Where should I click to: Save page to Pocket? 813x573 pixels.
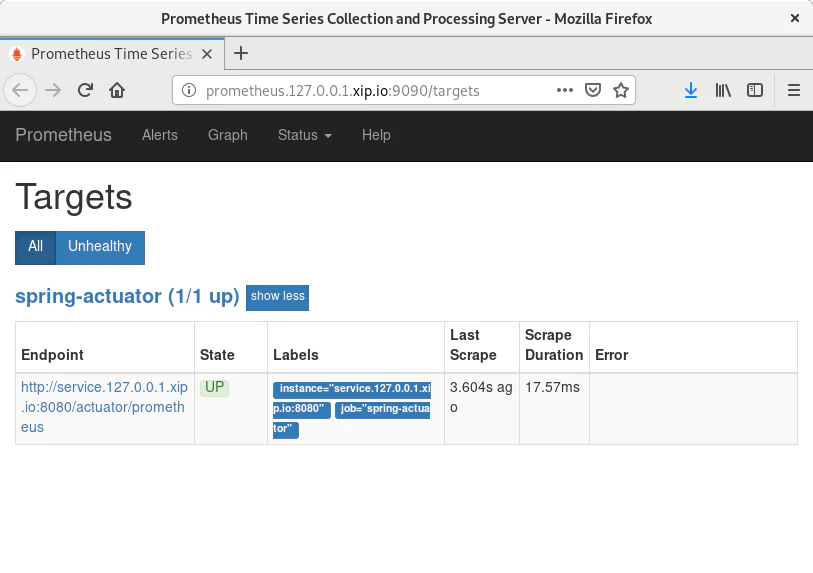(592, 90)
